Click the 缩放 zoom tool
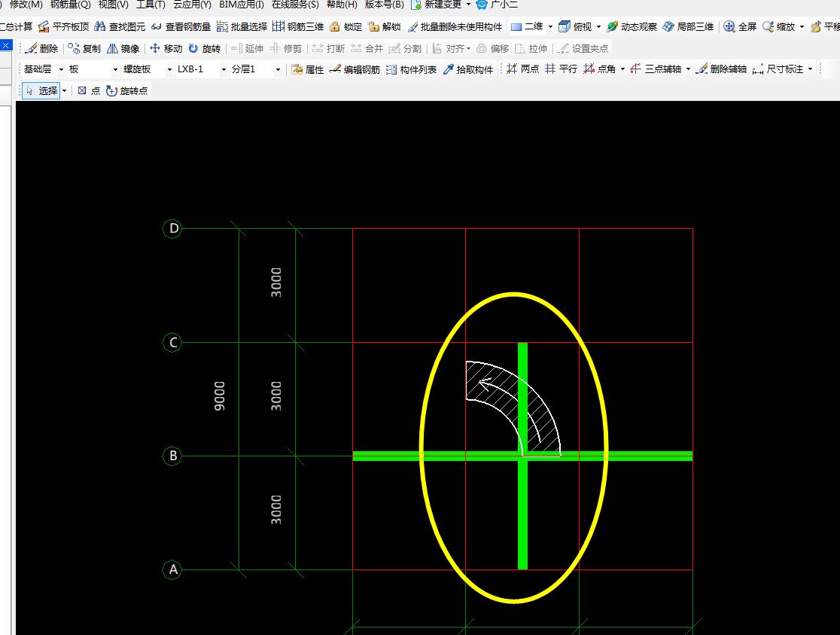 tap(779, 26)
